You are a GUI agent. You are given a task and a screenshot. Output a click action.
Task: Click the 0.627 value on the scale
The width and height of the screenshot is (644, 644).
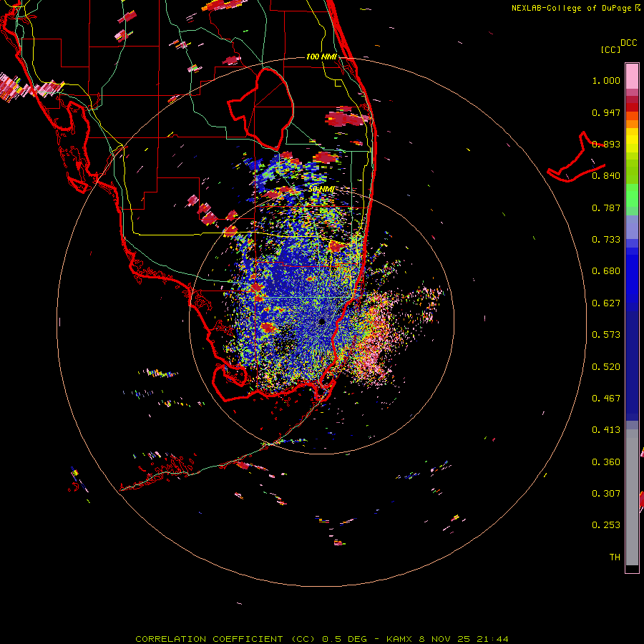point(606,303)
